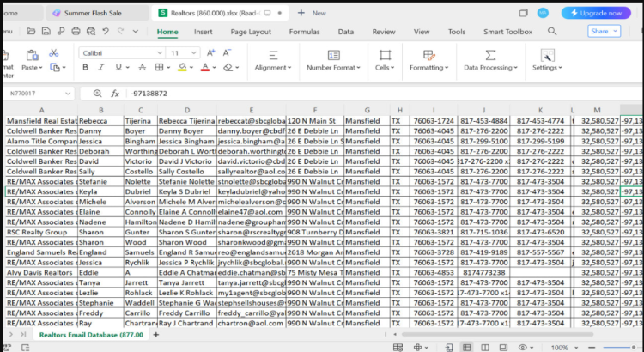644x352 pixels.
Task: Switch to the Data tab
Action: tap(346, 32)
